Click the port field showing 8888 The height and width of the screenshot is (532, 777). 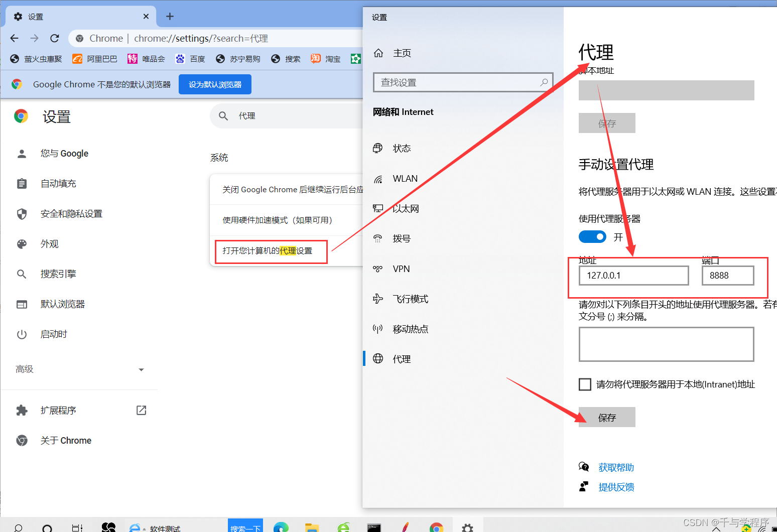pyautogui.click(x=727, y=275)
